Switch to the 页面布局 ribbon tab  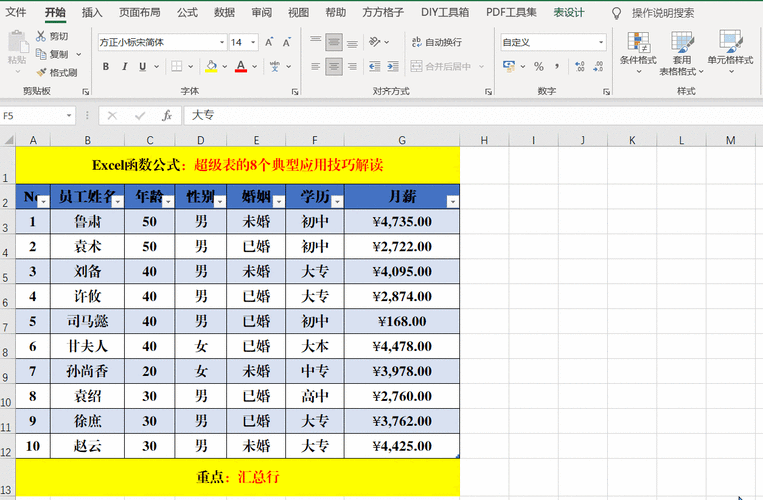tap(140, 12)
